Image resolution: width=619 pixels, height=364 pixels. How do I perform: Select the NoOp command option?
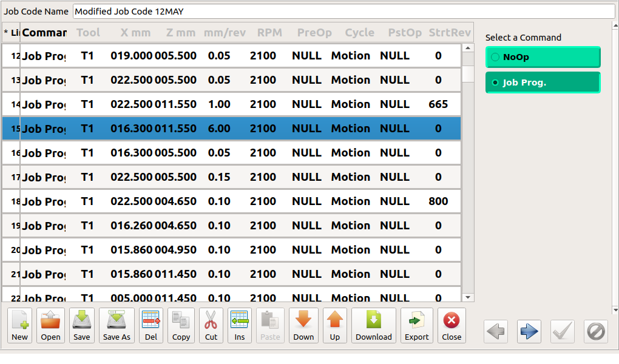click(543, 57)
